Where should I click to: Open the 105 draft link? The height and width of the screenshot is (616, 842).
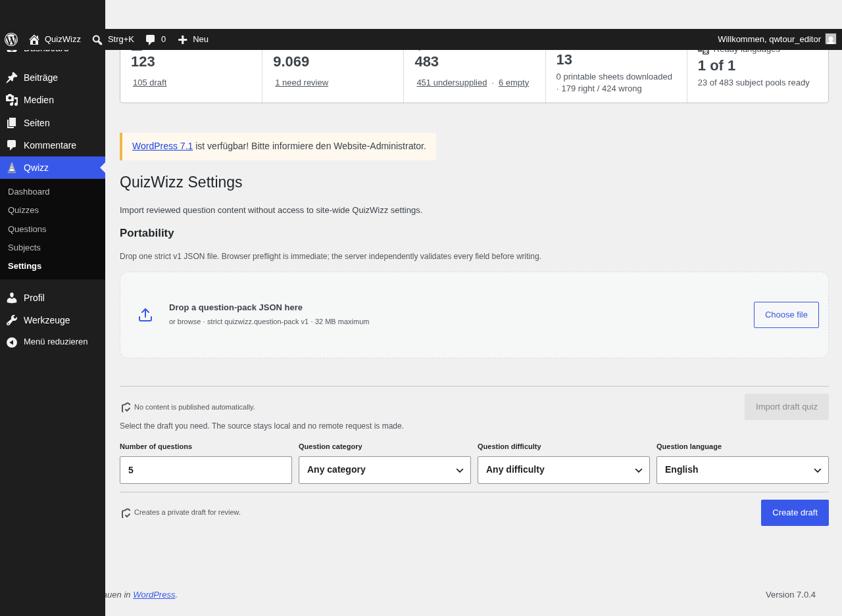[149, 83]
